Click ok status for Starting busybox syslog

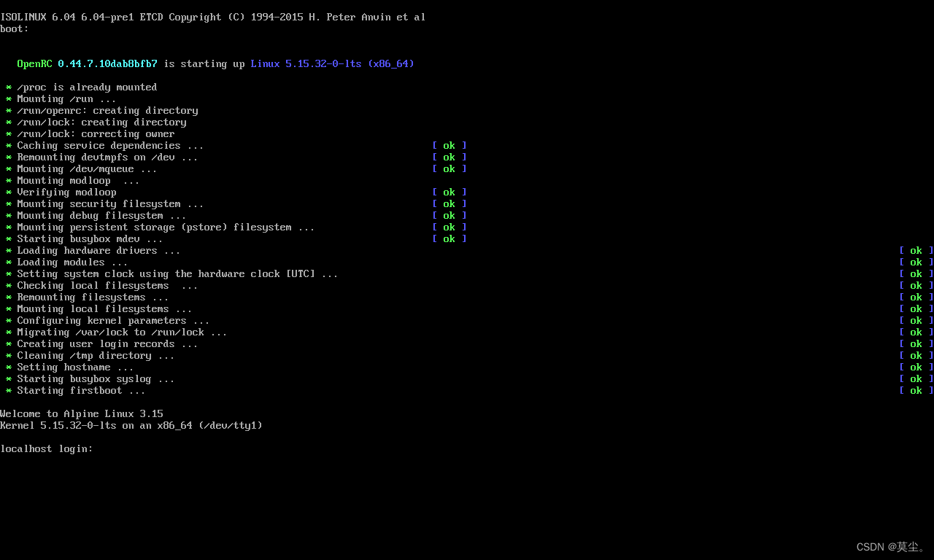(x=916, y=378)
